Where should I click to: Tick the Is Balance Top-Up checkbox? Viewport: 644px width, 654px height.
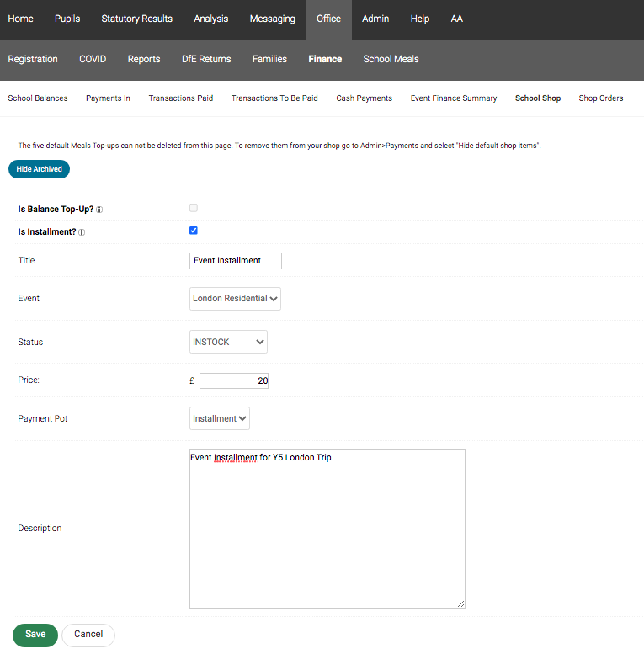click(x=194, y=207)
